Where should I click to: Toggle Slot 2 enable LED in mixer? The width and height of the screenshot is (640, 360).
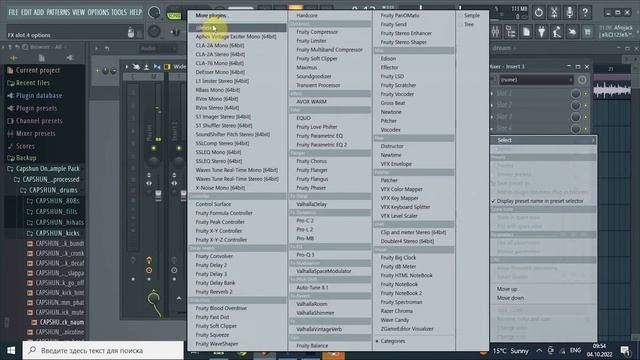[x=585, y=105]
